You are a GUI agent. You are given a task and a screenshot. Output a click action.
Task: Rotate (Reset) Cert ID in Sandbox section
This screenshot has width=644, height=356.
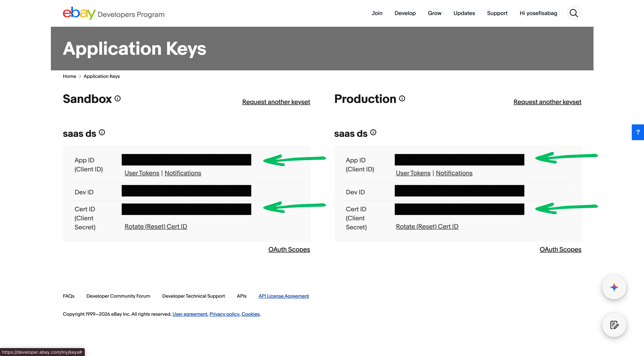point(156,226)
